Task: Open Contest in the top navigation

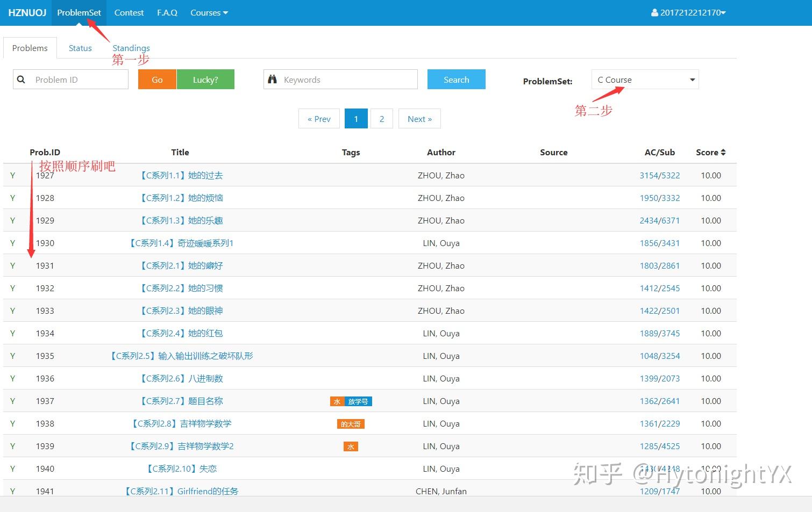Action: point(129,13)
